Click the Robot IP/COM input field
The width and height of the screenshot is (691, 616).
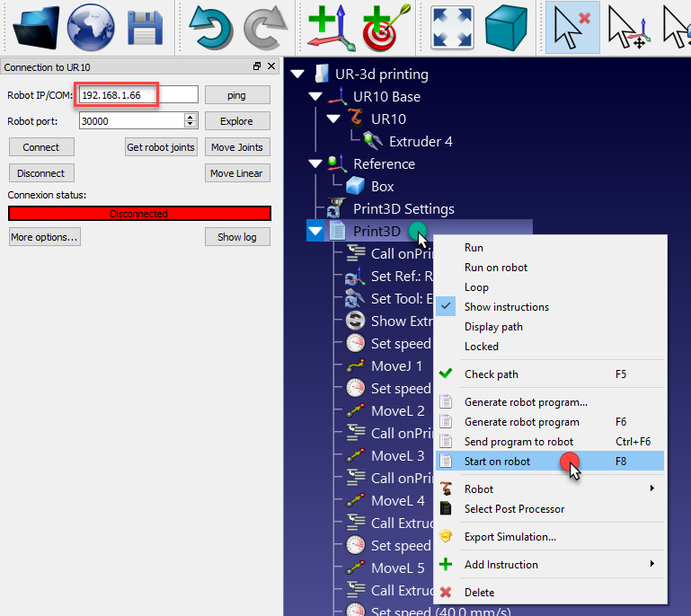point(137,95)
